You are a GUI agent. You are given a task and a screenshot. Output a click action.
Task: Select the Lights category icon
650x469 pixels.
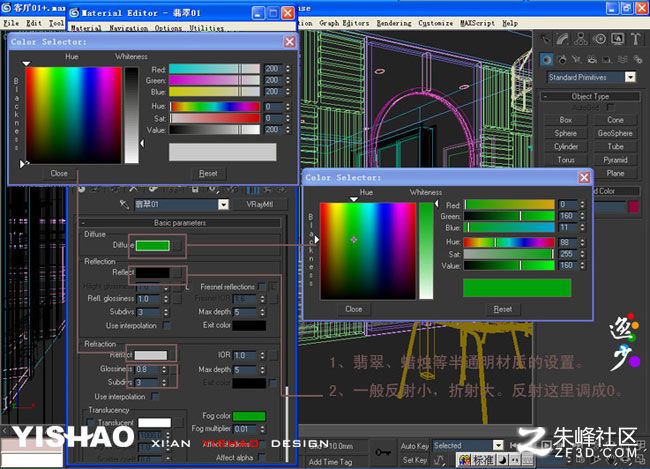coord(577,60)
